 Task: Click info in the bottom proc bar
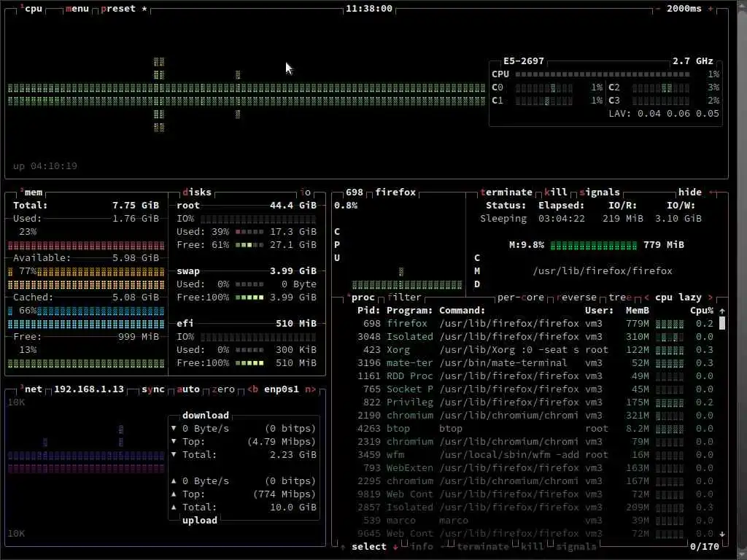click(x=422, y=547)
